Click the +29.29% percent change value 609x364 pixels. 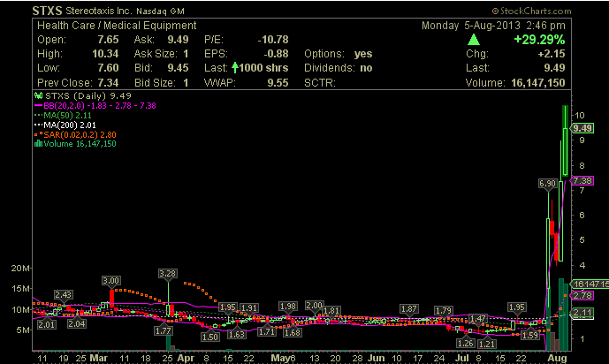pyautogui.click(x=539, y=40)
